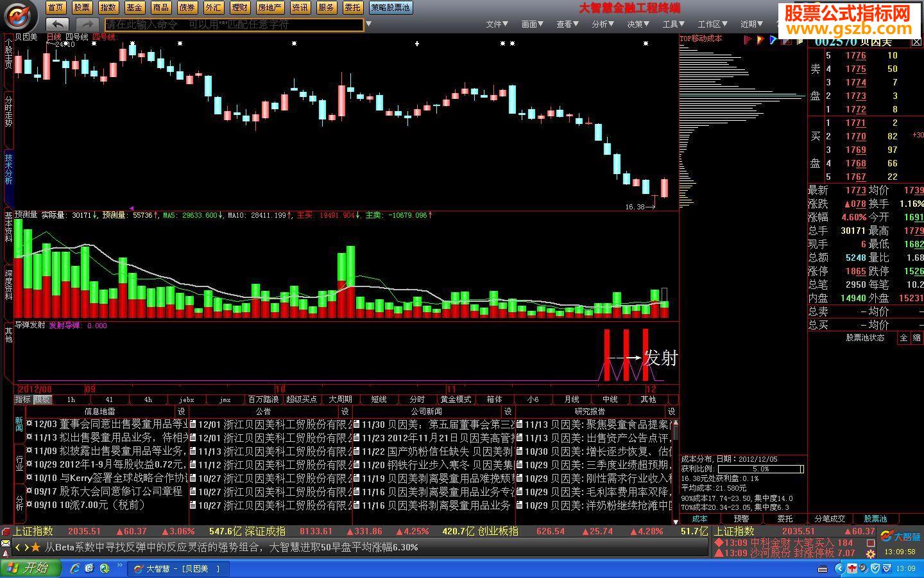Click the blue triangle cost icon
924x578 pixels.
(773, 40)
